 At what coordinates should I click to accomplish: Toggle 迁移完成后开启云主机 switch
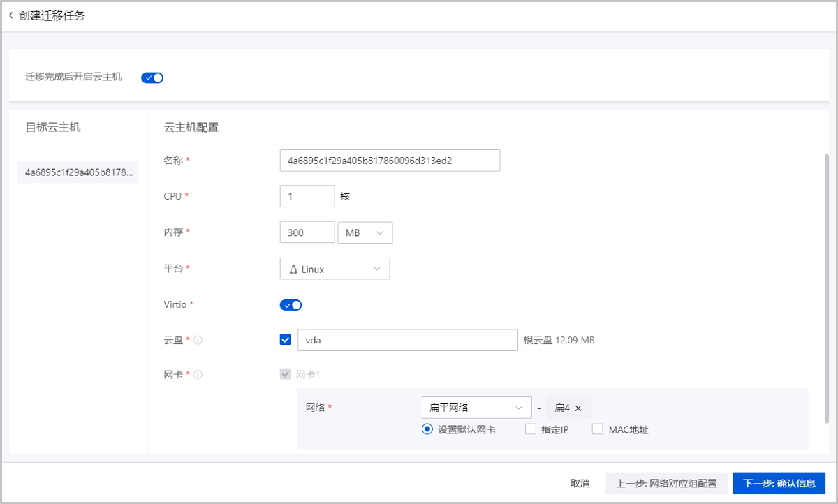coord(152,77)
